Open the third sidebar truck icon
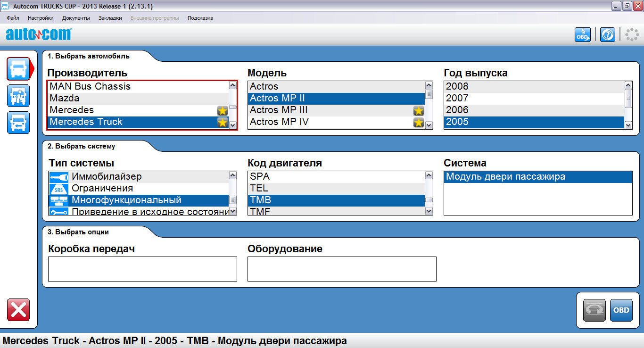This screenshot has width=644, height=348. click(x=18, y=123)
